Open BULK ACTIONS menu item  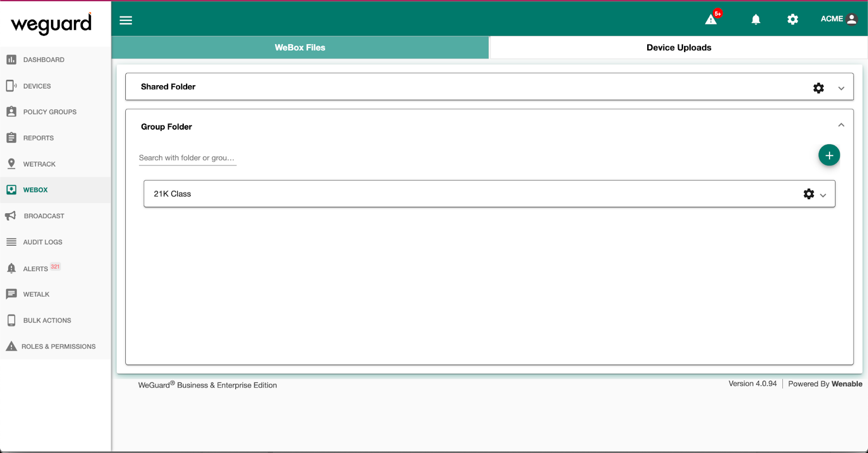point(47,320)
